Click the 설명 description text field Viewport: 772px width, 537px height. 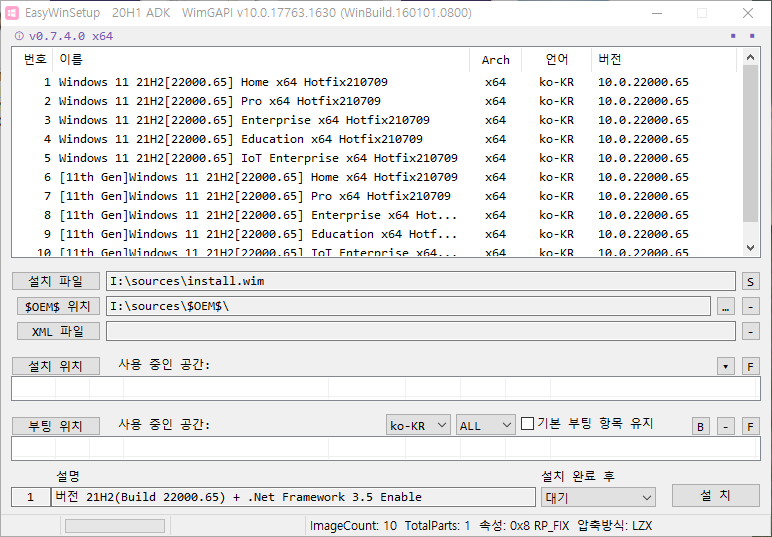pos(293,497)
